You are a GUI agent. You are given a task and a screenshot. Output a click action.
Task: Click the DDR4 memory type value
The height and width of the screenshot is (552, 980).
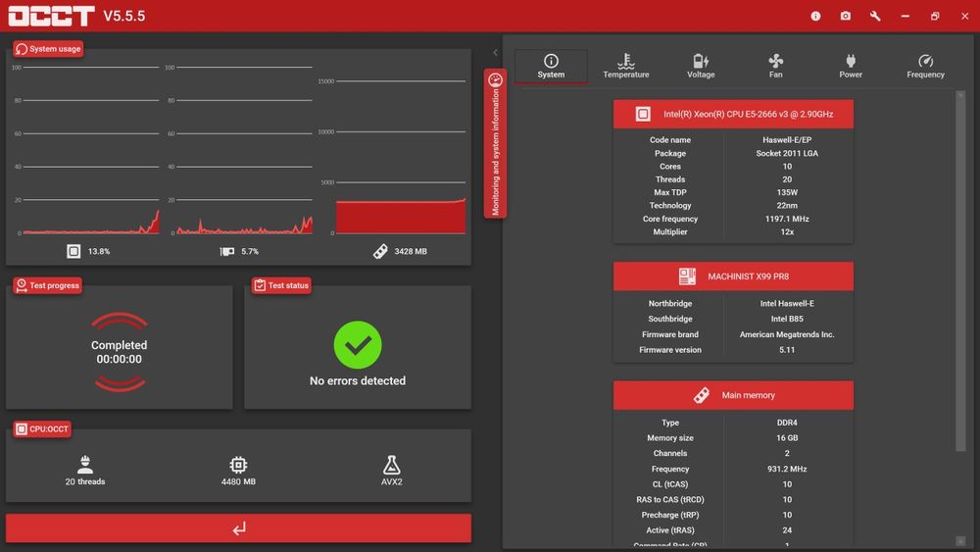point(787,423)
